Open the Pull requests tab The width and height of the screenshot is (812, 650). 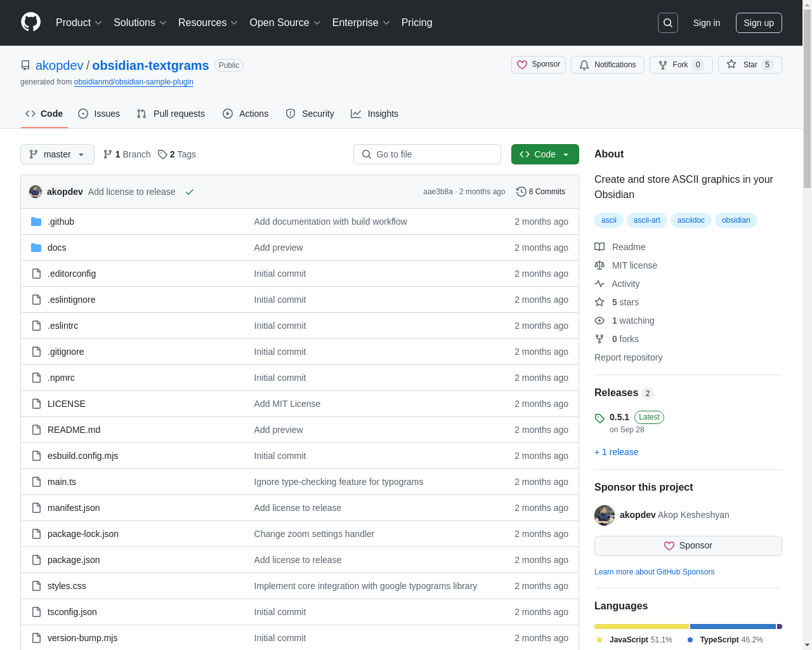coord(171,114)
